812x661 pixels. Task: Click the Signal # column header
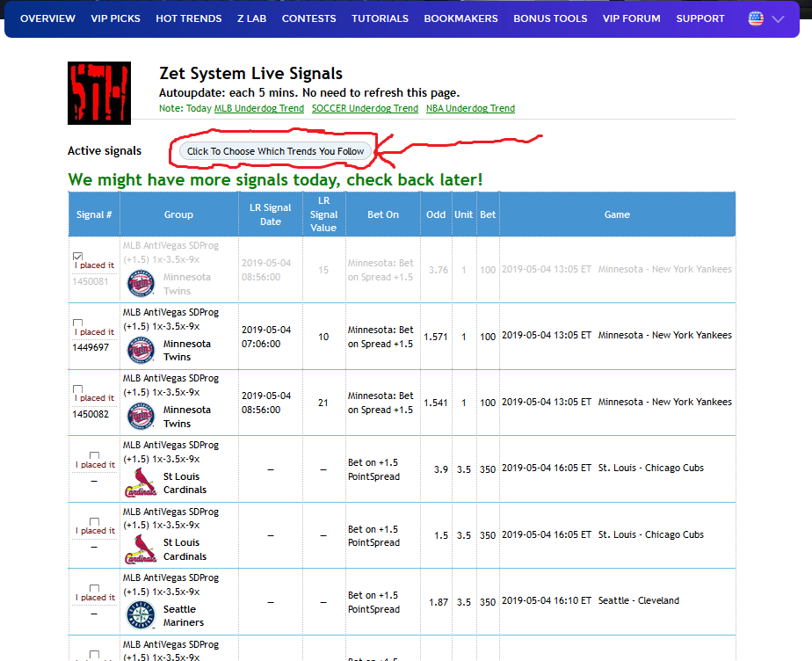click(x=93, y=214)
